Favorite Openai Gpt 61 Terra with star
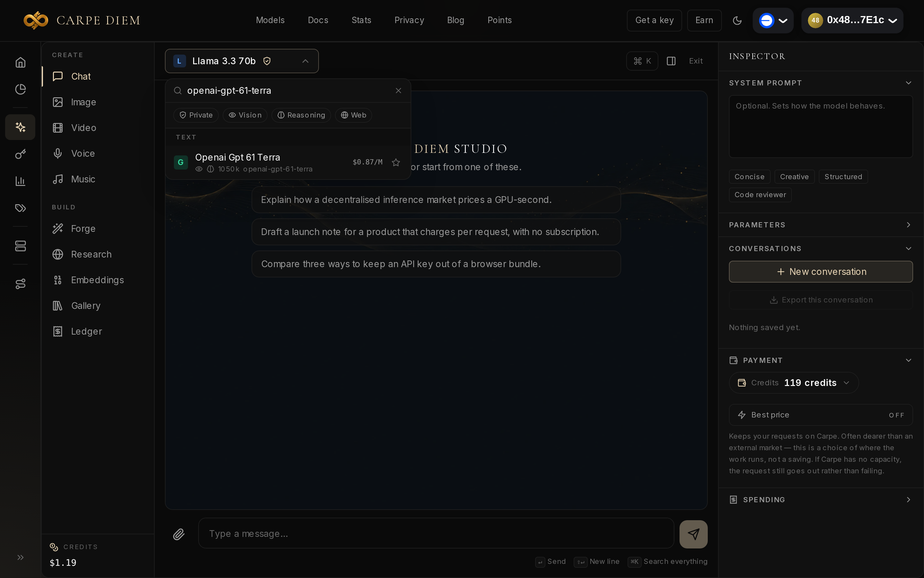The image size is (924, 578). click(396, 162)
